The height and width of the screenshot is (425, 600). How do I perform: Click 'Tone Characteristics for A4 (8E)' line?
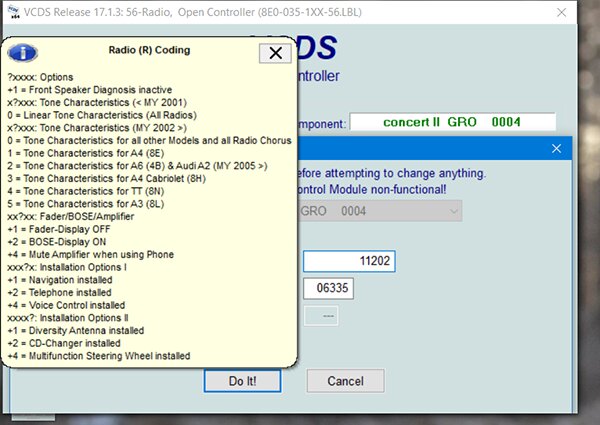(86, 153)
